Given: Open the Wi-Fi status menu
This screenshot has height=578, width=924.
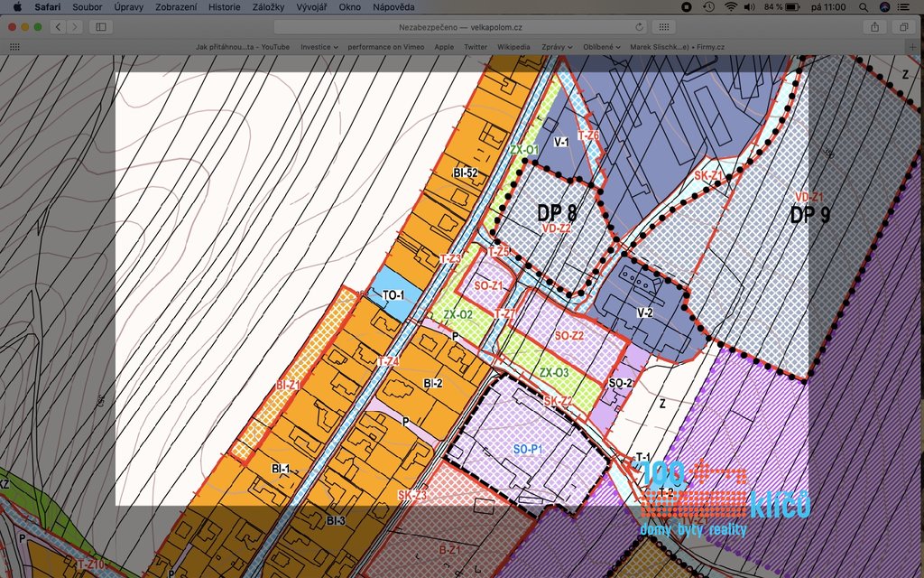Looking at the screenshot, I should (731, 7).
